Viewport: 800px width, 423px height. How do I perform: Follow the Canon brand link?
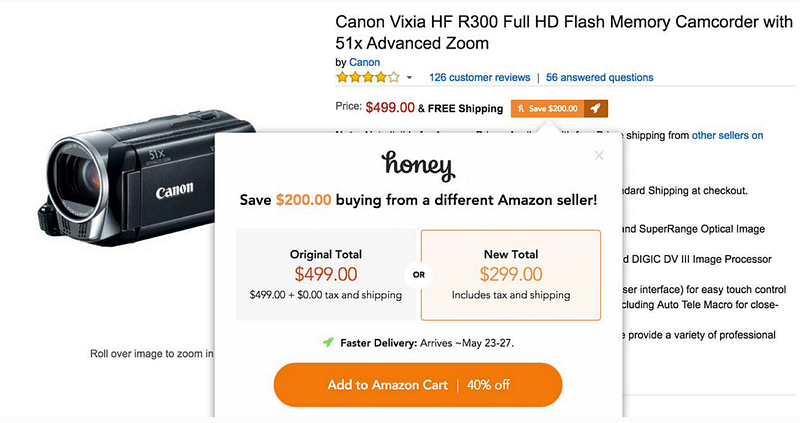(x=364, y=61)
